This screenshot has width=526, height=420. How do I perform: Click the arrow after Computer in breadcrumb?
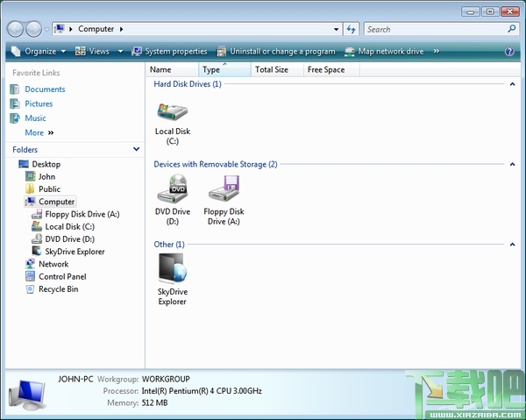pyautogui.click(x=122, y=29)
